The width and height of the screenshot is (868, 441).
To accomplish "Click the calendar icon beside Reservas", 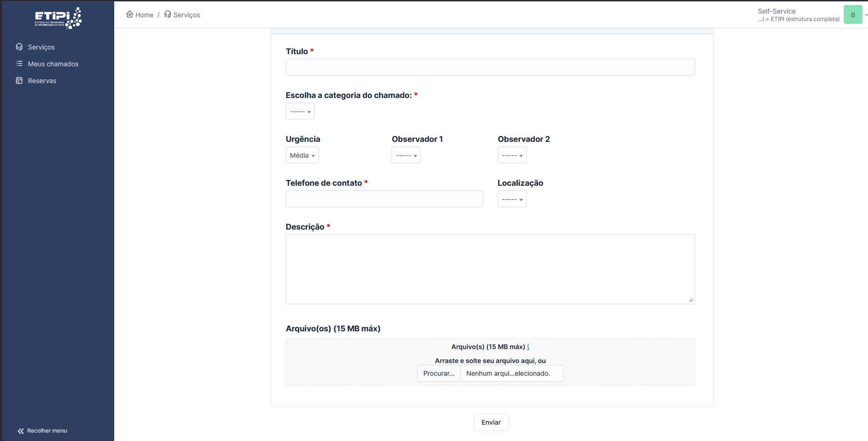I will 19,80.
